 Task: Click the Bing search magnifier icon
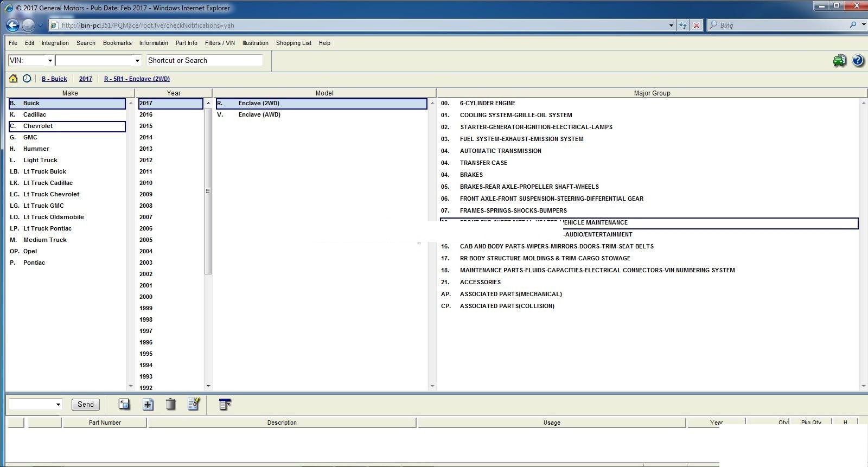point(853,25)
